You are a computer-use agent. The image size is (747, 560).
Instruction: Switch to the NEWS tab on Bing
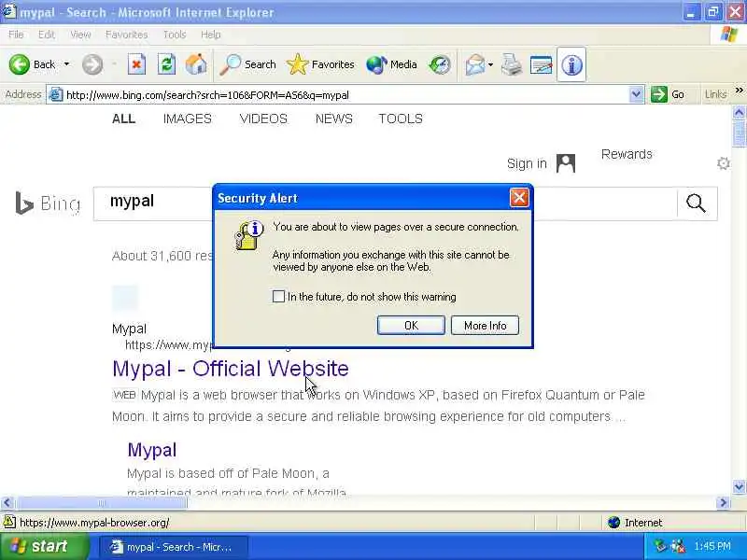334,119
